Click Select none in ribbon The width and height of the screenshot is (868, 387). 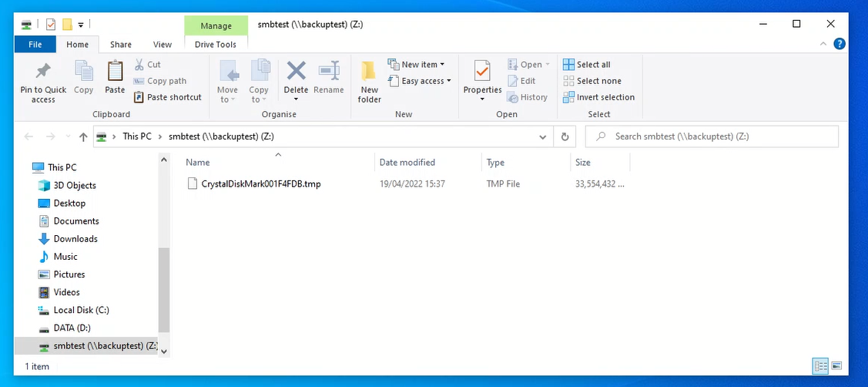tap(592, 81)
